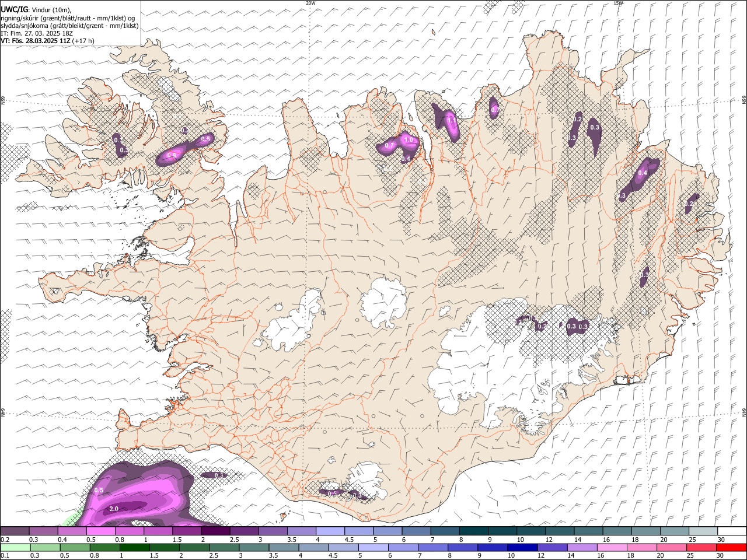Click the upper legend swatch labeled 0.2
The width and height of the screenshot is (747, 560).
tap(15, 531)
